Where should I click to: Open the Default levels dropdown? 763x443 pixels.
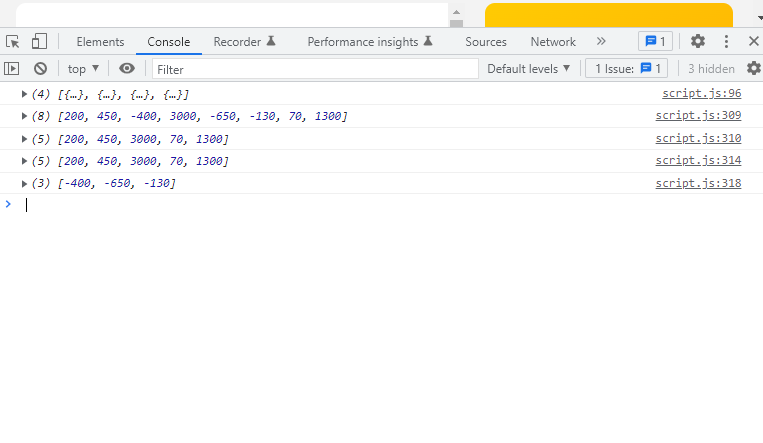click(x=528, y=69)
